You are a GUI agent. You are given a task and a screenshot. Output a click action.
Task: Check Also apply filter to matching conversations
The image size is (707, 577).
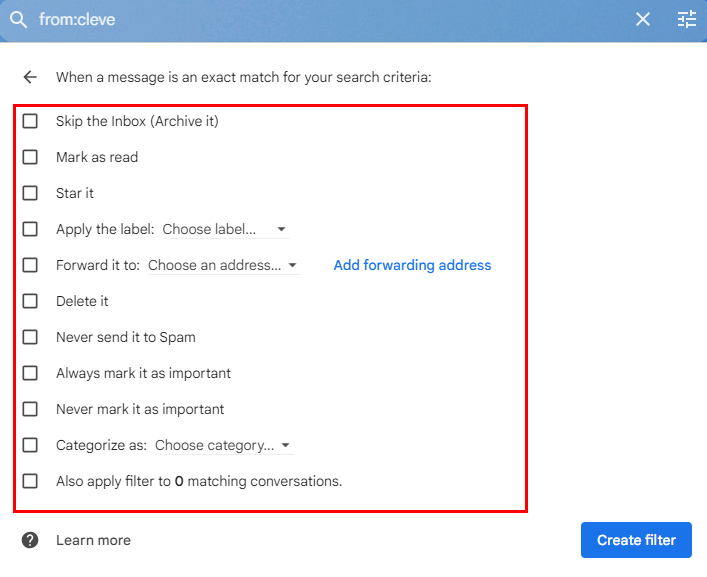[30, 481]
